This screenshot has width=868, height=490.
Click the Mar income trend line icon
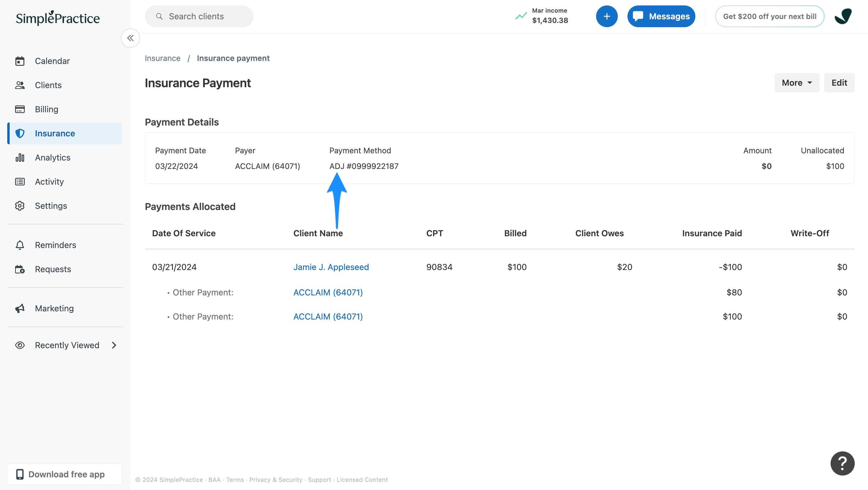pyautogui.click(x=521, y=16)
